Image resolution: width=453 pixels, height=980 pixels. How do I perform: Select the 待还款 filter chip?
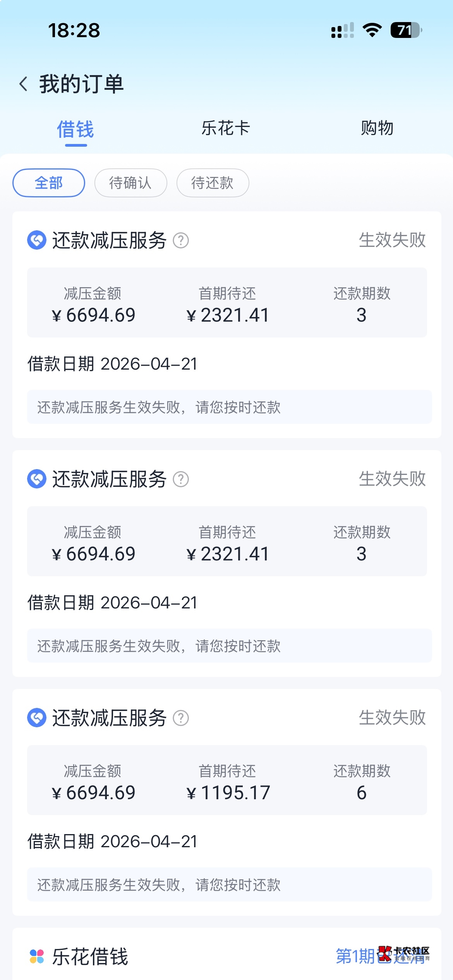(213, 183)
